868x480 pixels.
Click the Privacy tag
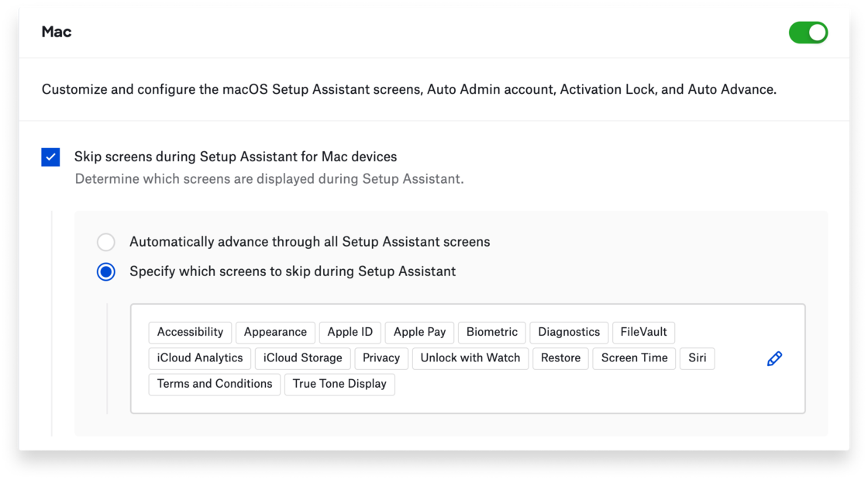click(x=381, y=357)
